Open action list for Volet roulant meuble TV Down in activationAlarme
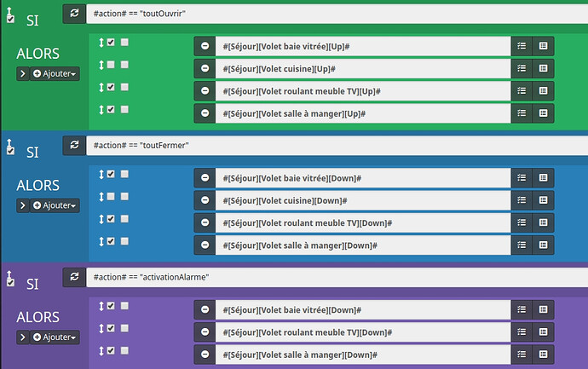This screenshot has width=588, height=369. (522, 332)
